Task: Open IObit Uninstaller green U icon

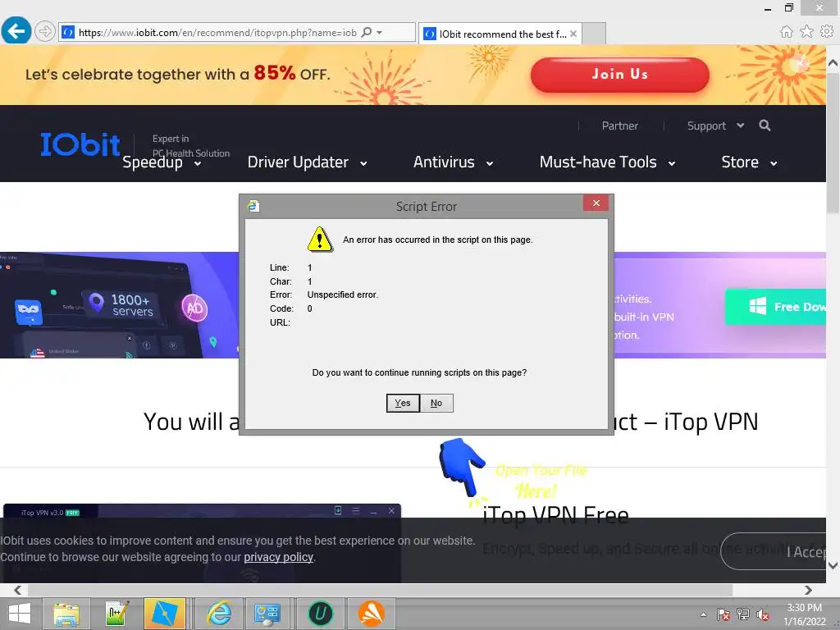Action: (x=321, y=614)
